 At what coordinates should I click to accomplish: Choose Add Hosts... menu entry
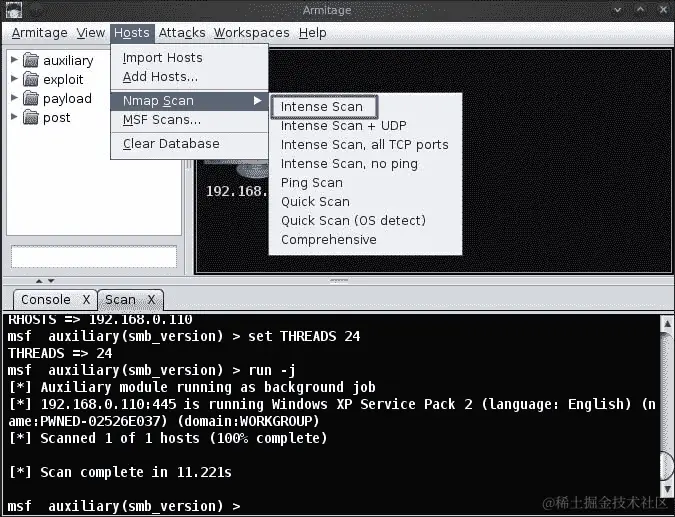(189, 77)
